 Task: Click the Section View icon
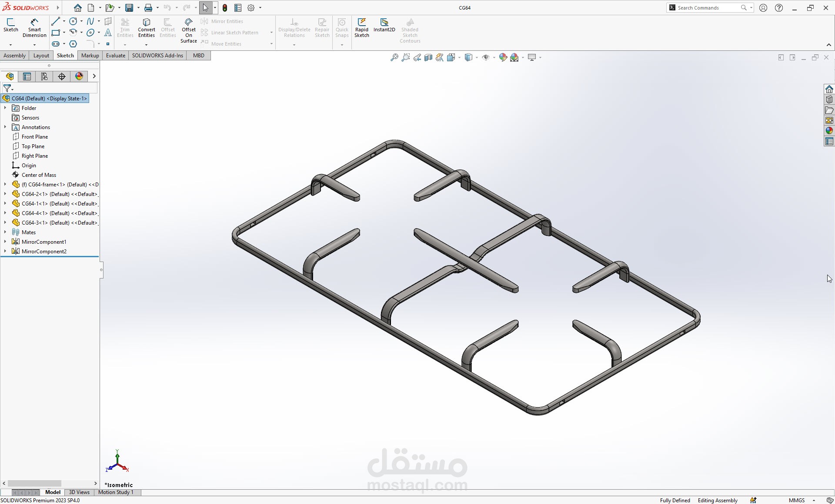point(428,57)
